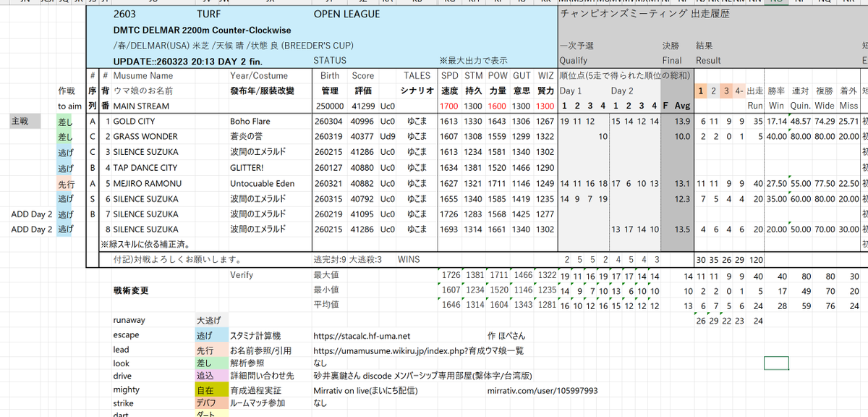Screen dimensions: 868x417
Task: Click the 'Verify' label cell
Action: [242, 275]
